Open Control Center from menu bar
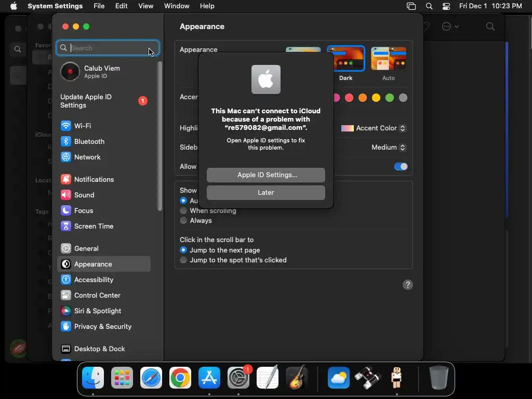 (446, 6)
